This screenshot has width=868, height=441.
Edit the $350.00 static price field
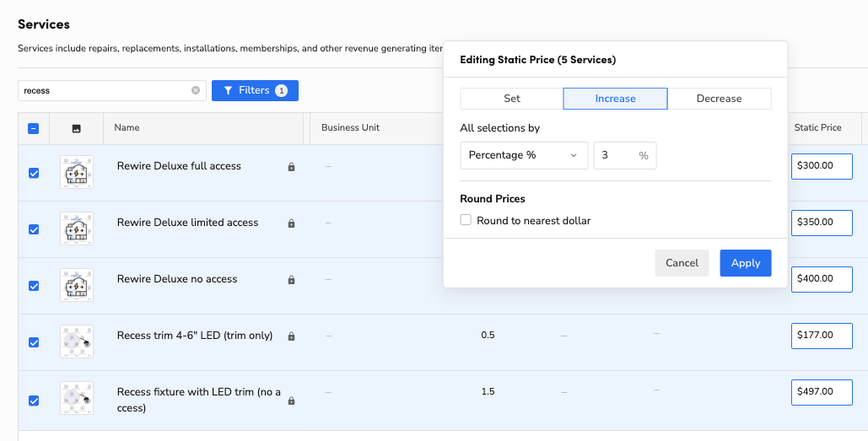click(822, 223)
